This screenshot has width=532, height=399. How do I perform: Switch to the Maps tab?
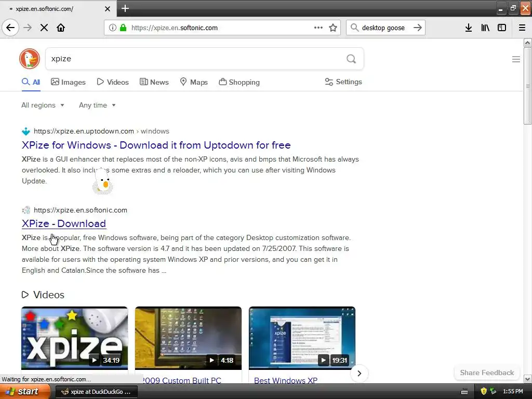pos(194,82)
